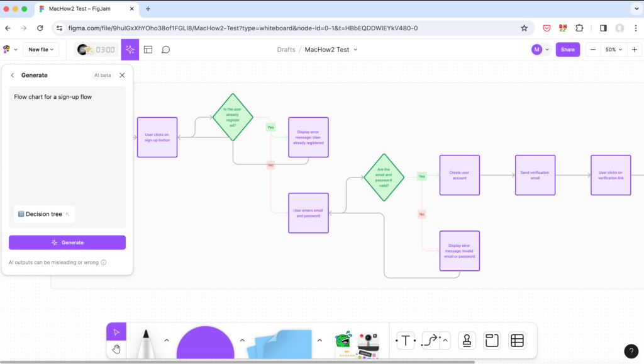Open Chrome tab search dropdown
The image size is (644, 364).
(x=636, y=8)
